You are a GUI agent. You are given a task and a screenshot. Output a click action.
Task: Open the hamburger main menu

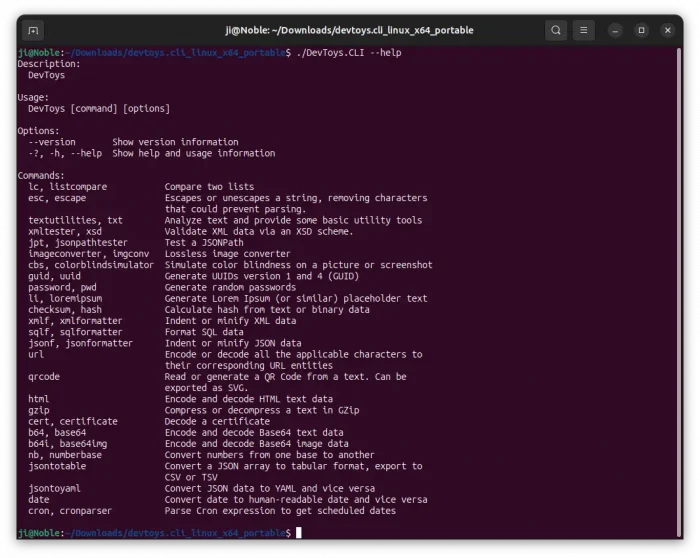tap(584, 31)
